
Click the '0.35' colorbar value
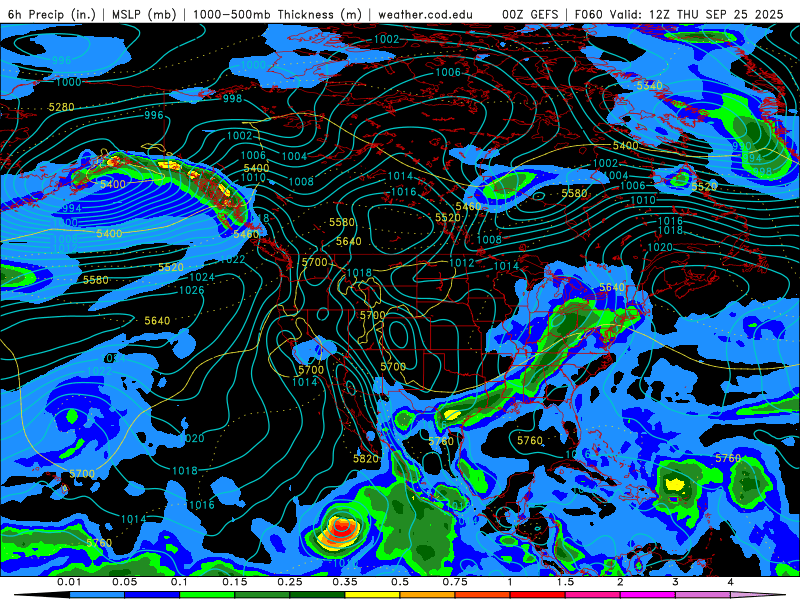(345, 582)
